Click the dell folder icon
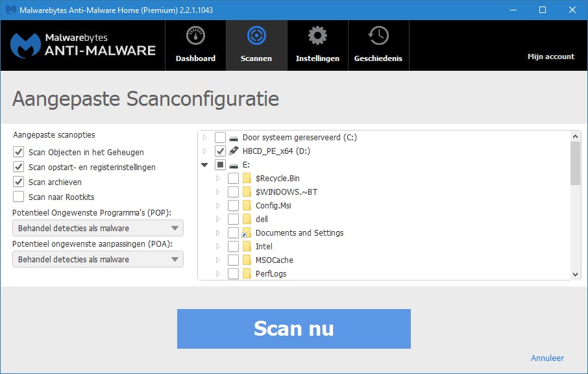 [247, 219]
